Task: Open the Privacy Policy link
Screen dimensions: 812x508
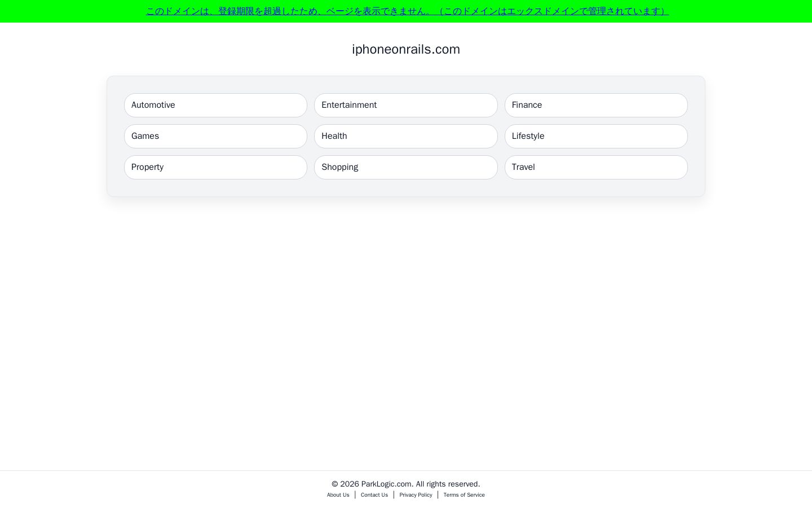Action: [x=416, y=495]
